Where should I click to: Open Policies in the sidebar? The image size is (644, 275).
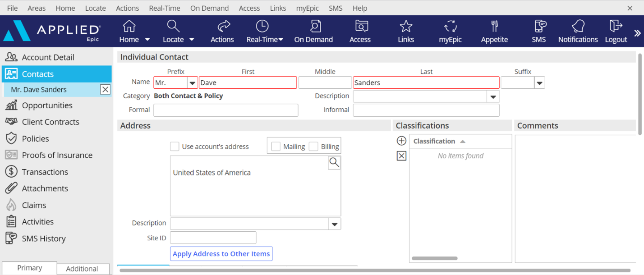[35, 139]
